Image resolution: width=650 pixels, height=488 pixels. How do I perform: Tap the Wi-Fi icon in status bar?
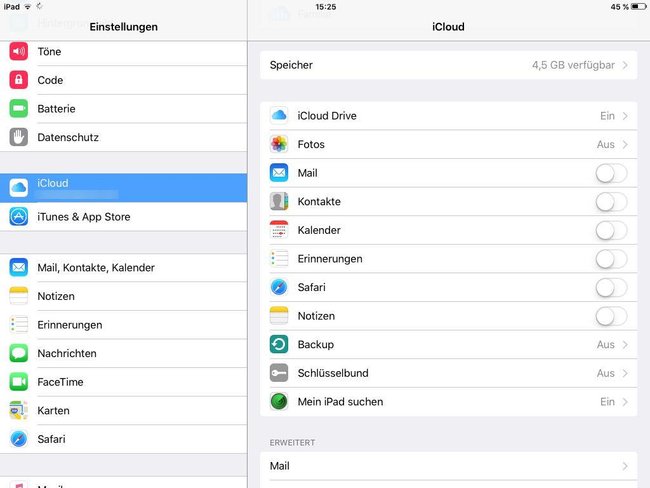pyautogui.click(x=28, y=7)
